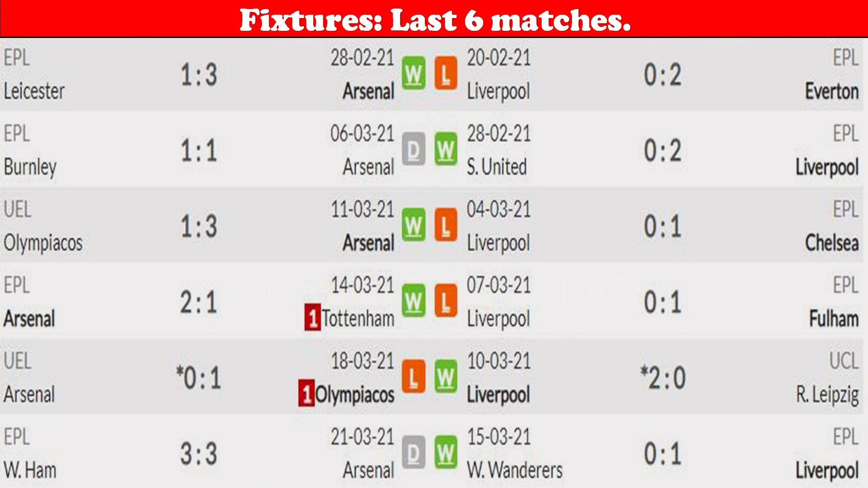Click green W badge for Leicester vs Arsenal
This screenshot has height=488, width=868.
414,73
